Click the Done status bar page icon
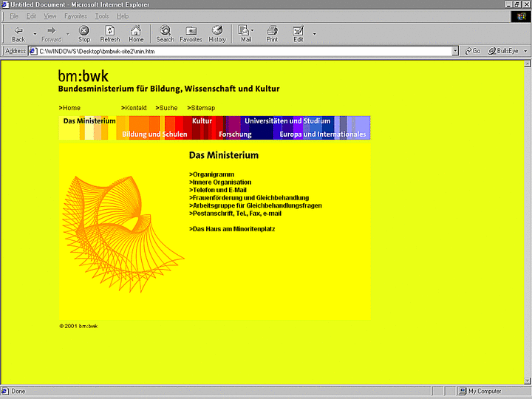Image resolution: width=532 pixels, height=399 pixels. [x=4, y=391]
